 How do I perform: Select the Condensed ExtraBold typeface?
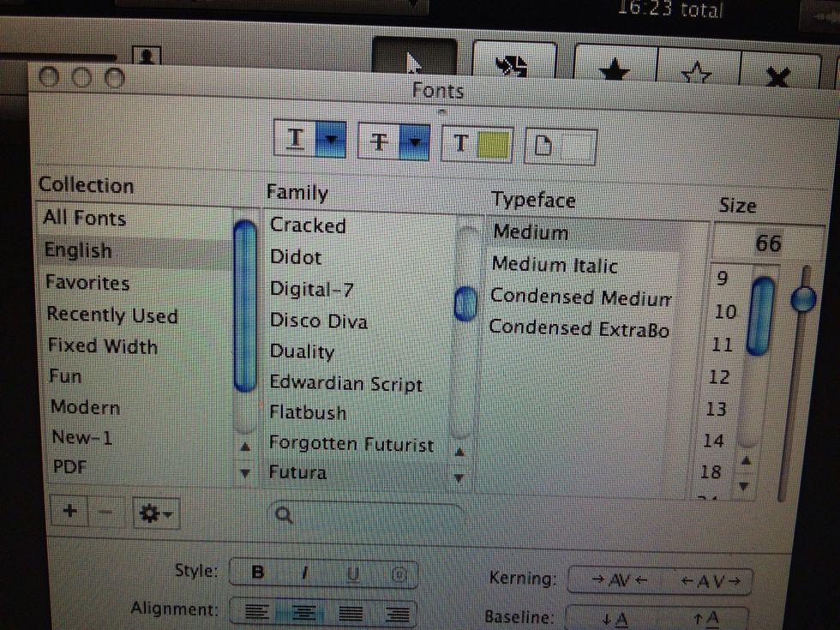[x=579, y=328]
